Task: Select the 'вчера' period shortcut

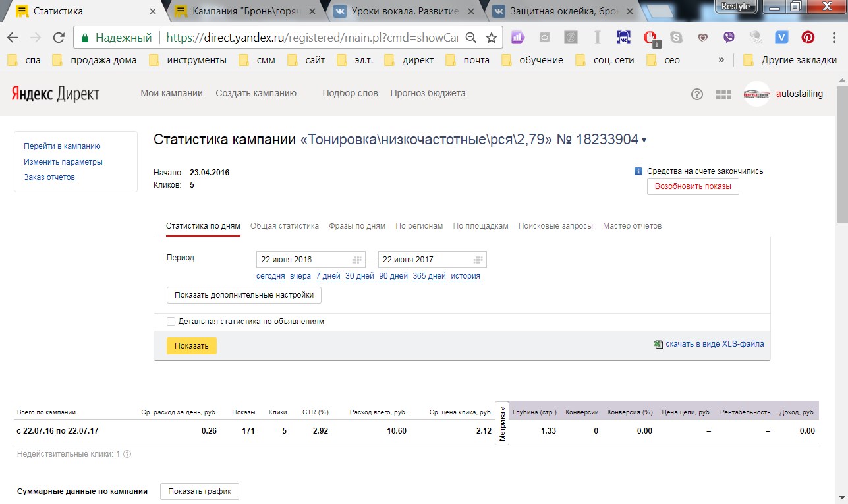Action: pyautogui.click(x=300, y=276)
